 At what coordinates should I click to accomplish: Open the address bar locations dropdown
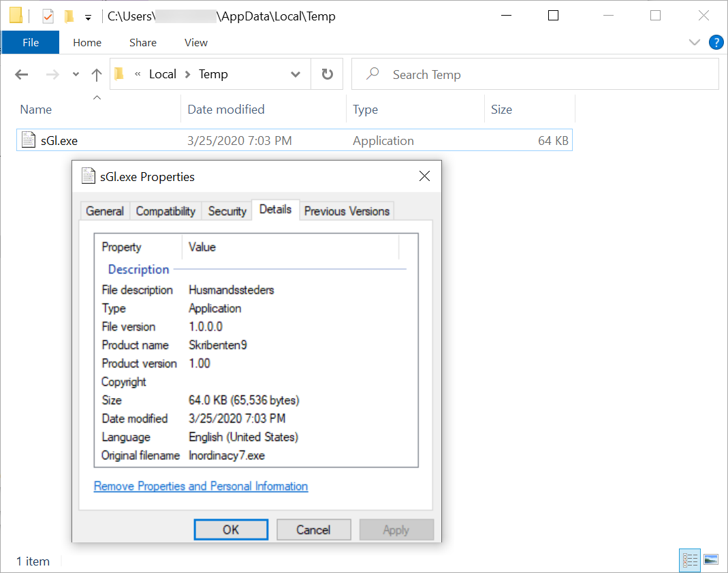click(x=295, y=73)
